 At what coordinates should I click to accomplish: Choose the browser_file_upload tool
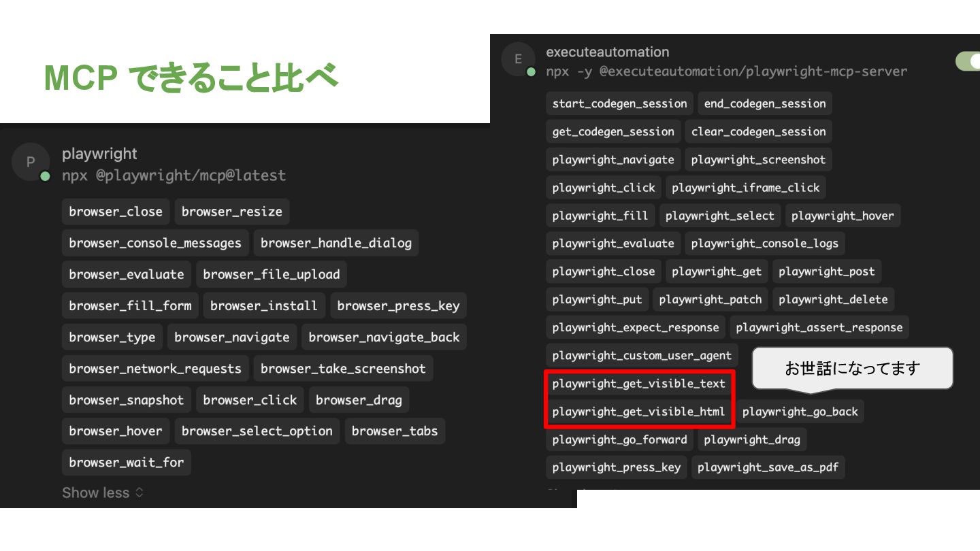click(x=272, y=274)
